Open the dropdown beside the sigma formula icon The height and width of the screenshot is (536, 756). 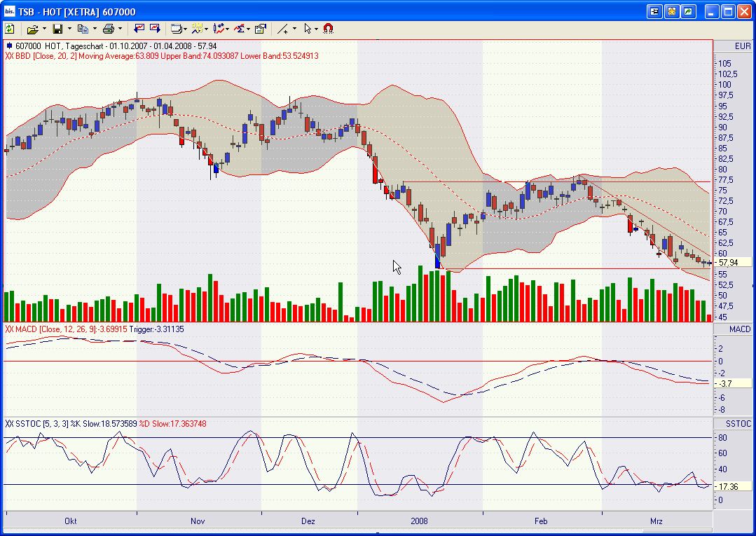[x=249, y=29]
